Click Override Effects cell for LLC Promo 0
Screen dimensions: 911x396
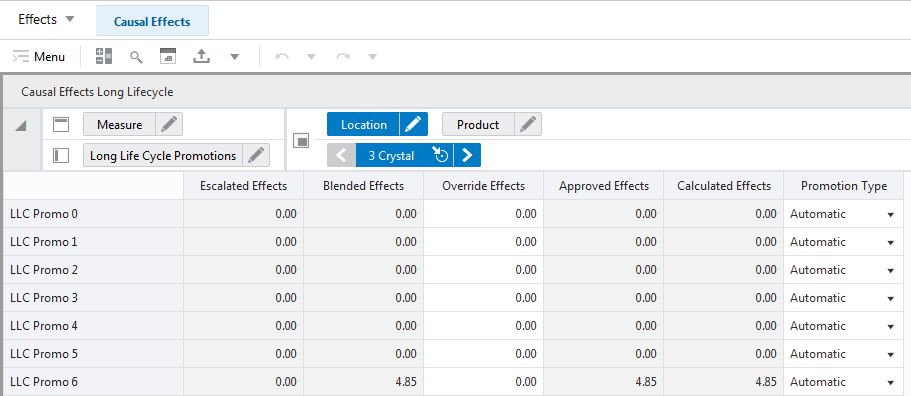click(483, 214)
